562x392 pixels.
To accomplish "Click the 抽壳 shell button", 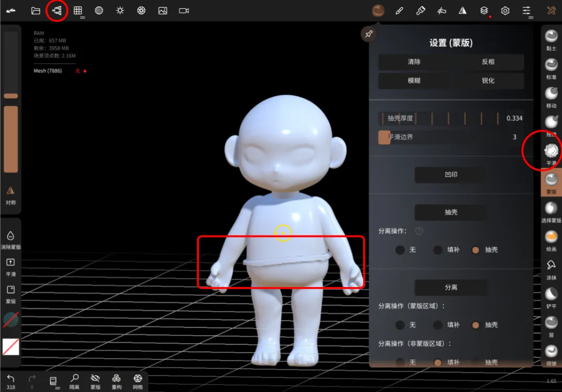I will (451, 212).
